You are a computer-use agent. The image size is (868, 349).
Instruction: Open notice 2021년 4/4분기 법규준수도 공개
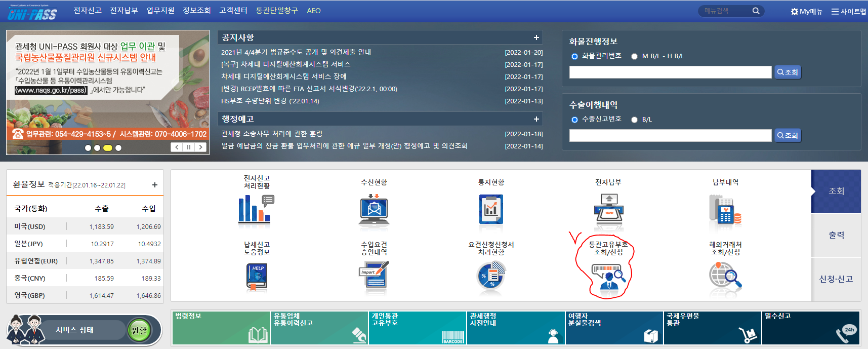pos(296,52)
